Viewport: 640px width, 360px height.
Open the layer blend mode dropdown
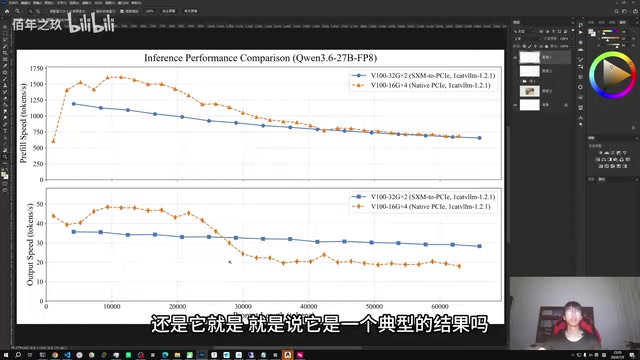[x=527, y=39]
